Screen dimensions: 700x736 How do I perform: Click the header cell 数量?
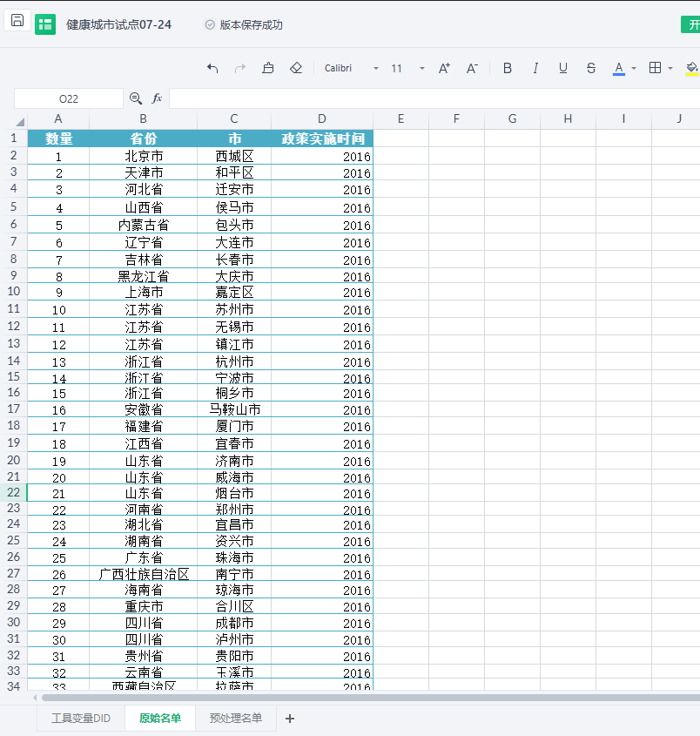(58, 138)
